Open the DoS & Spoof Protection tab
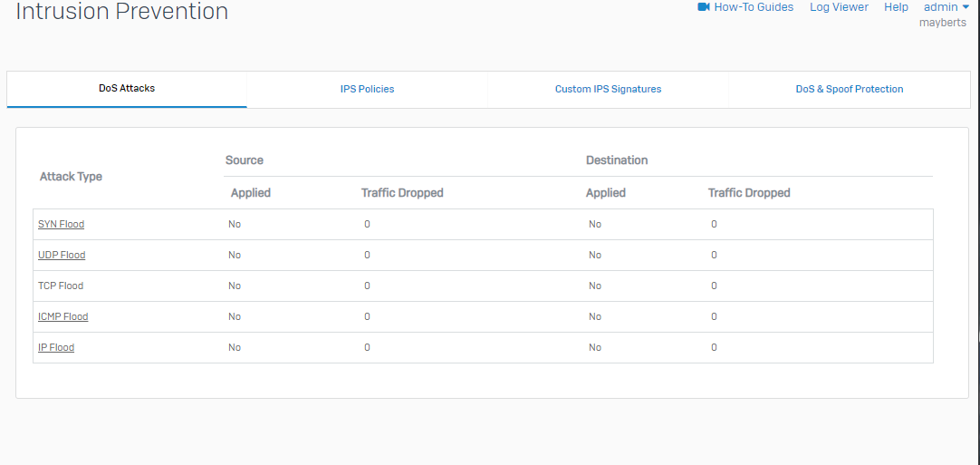Viewport: 980px width, 465px height. tap(849, 90)
